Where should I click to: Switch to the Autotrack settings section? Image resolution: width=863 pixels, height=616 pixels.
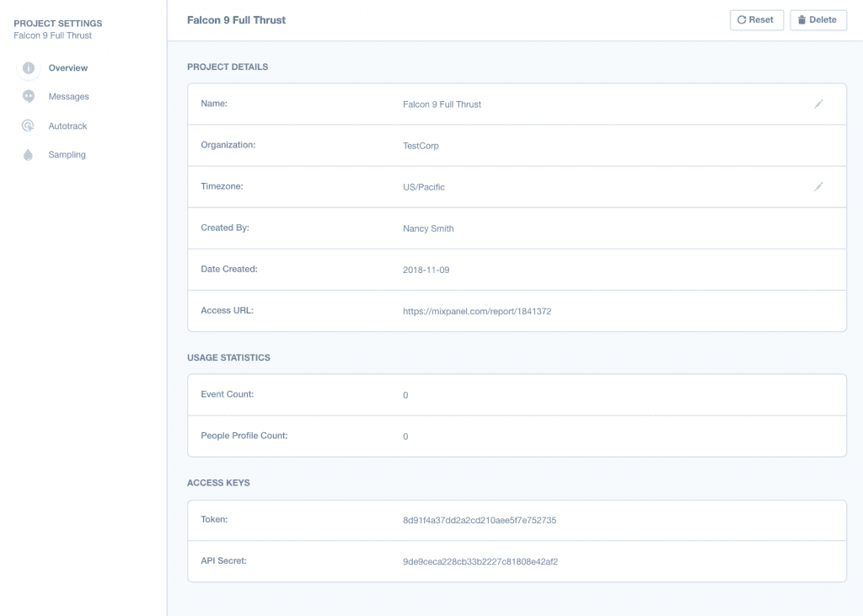[67, 126]
